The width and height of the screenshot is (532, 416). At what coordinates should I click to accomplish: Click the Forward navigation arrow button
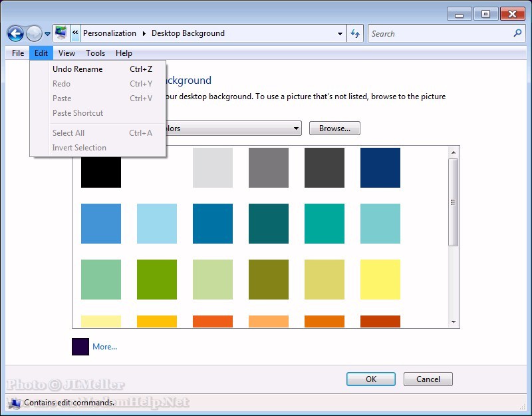34,33
